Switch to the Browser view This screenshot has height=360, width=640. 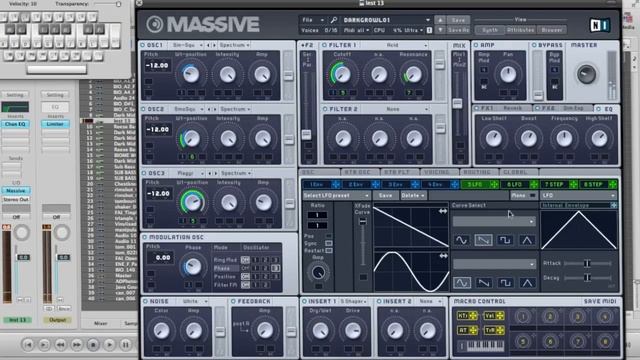point(552,30)
